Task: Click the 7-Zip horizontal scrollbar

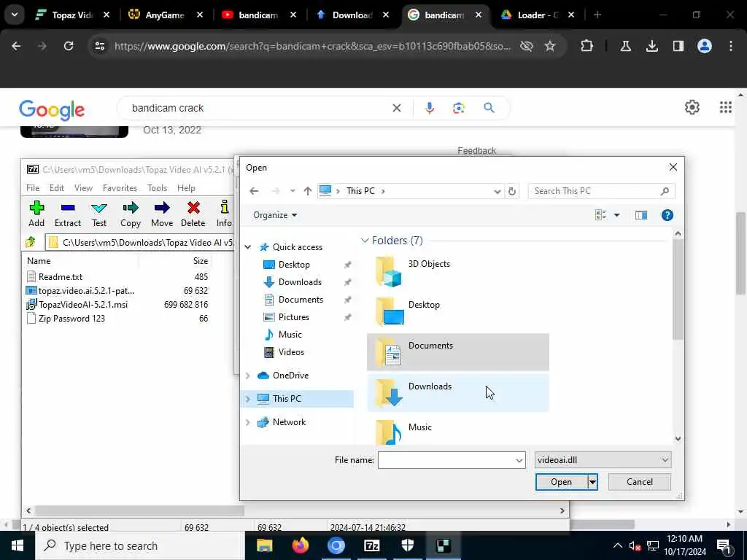Action: point(139,511)
